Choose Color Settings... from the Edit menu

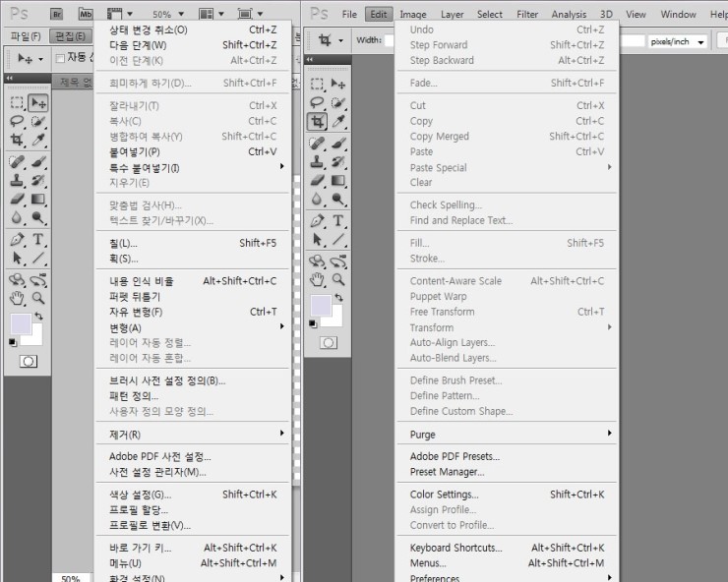(507, 495)
